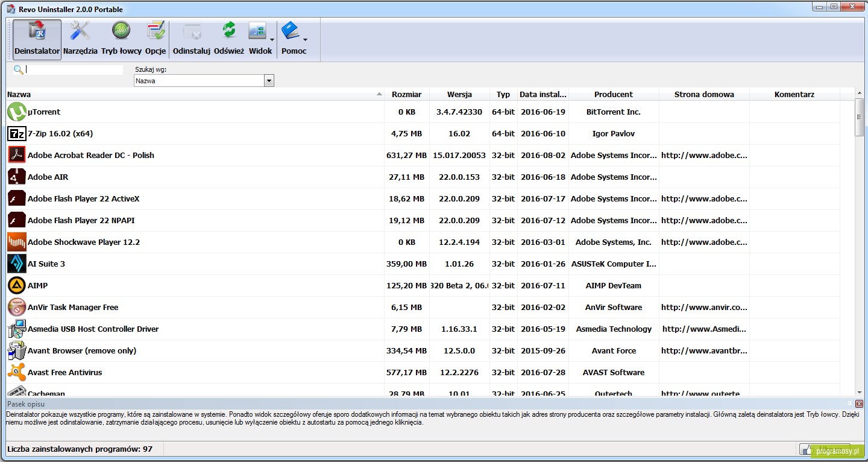
Task: Click version 3.4.7.42330 cell
Action: (459, 112)
